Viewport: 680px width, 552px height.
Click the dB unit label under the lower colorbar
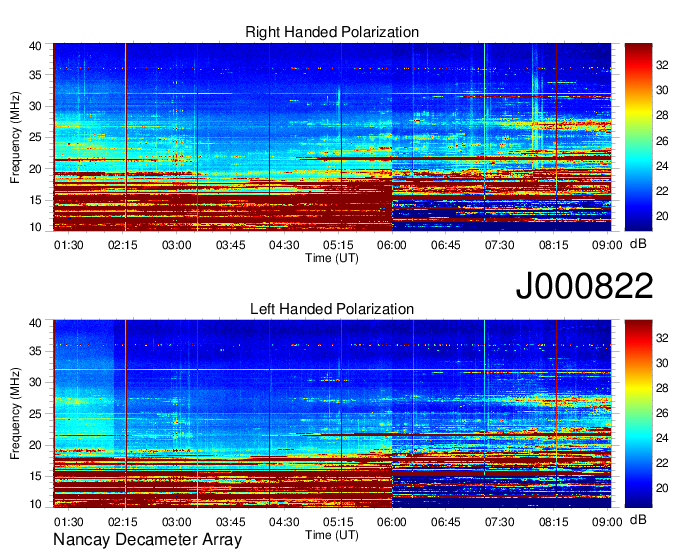638,520
